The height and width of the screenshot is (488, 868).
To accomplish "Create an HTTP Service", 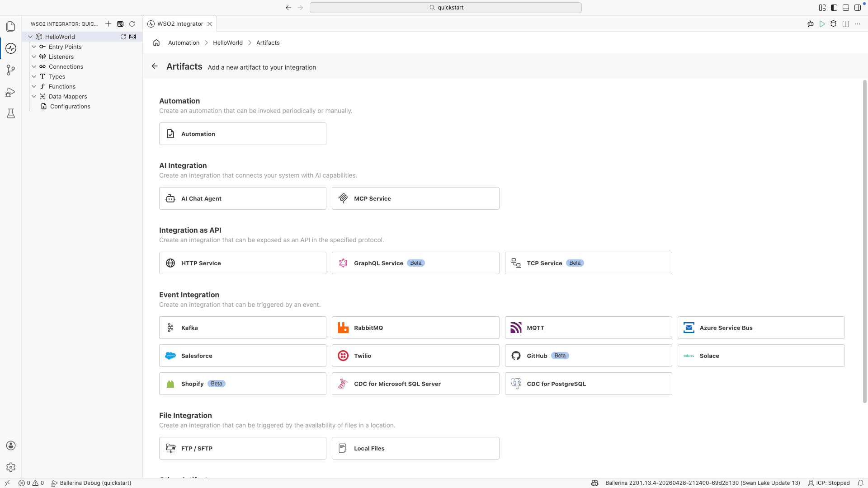I will point(243,263).
